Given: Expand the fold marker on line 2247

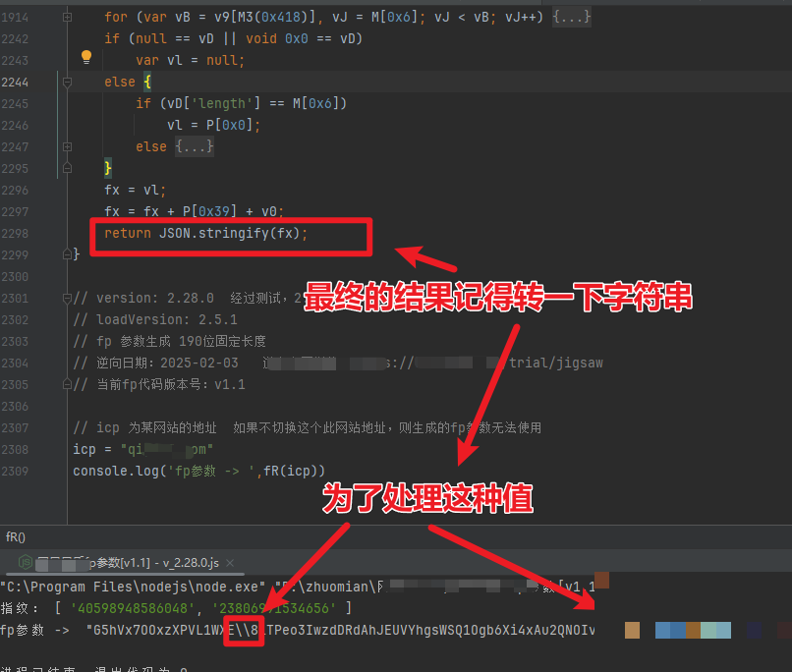Looking at the screenshot, I should coord(67,146).
